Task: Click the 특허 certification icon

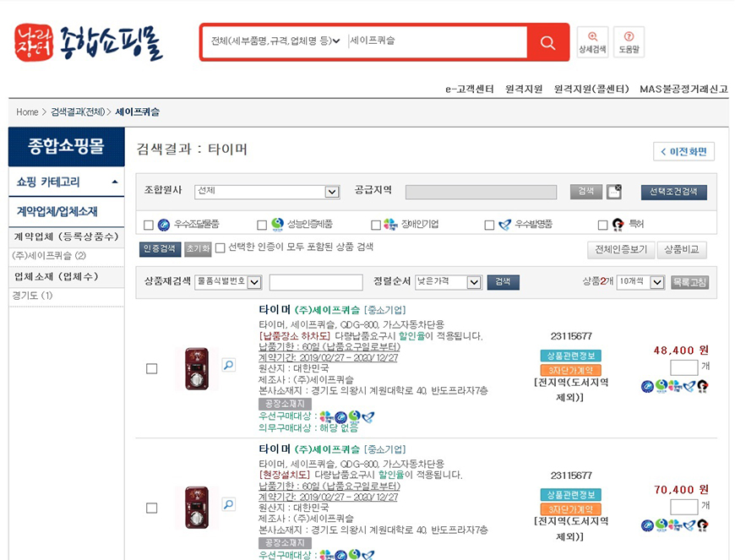Action: [x=618, y=225]
